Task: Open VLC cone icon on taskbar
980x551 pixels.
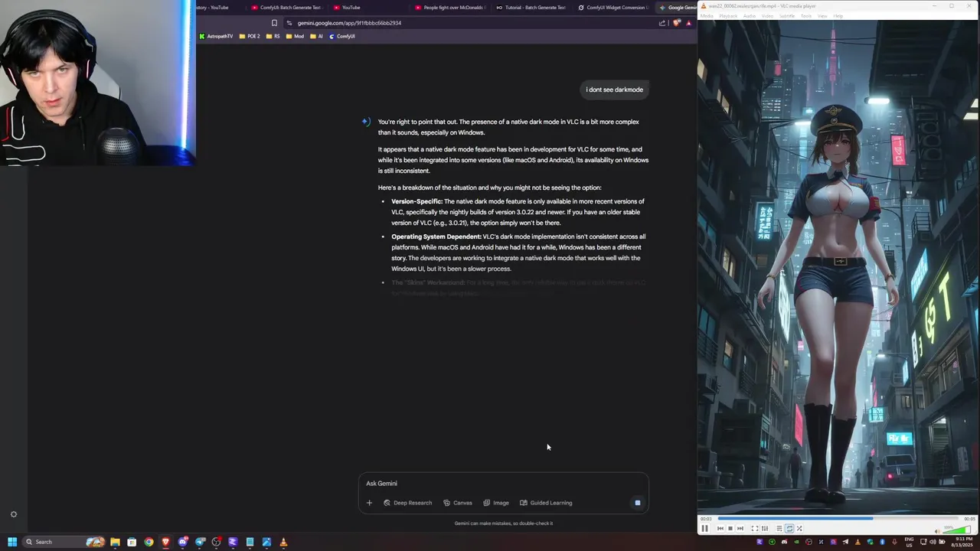Action: [283, 542]
